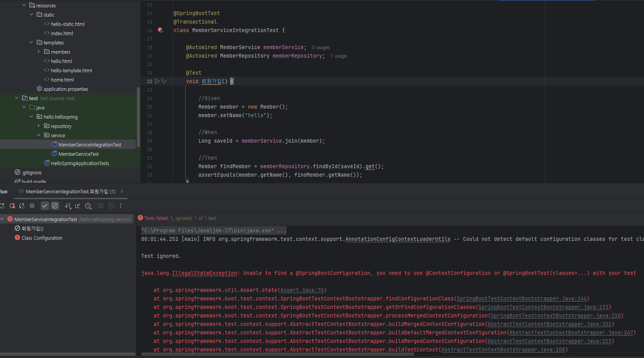The height and width of the screenshot is (358, 644).
Task: Open the Run toolbar more options menu
Action: 121,206
